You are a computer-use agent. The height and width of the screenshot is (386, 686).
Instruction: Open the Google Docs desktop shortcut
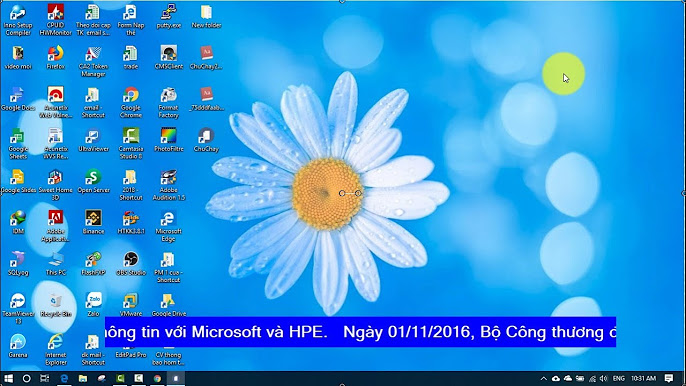18,99
